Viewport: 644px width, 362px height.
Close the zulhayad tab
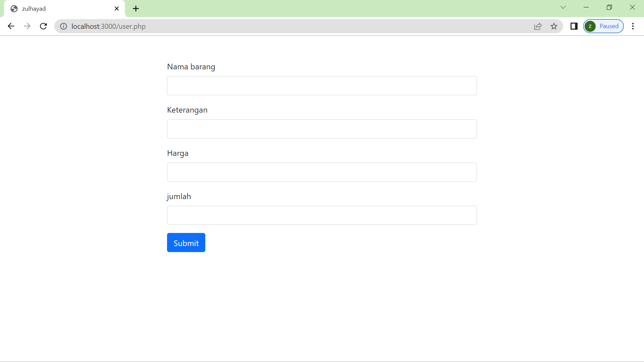(x=117, y=9)
